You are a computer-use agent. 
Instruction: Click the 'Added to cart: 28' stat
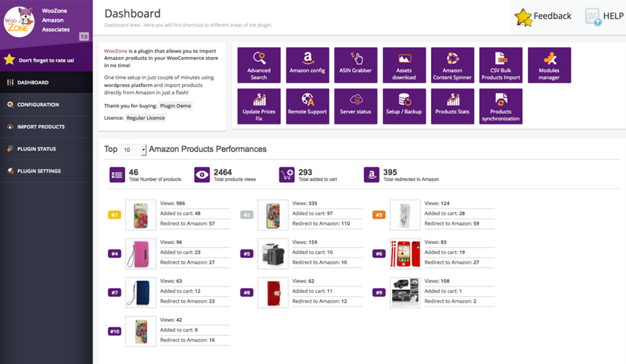click(x=444, y=213)
